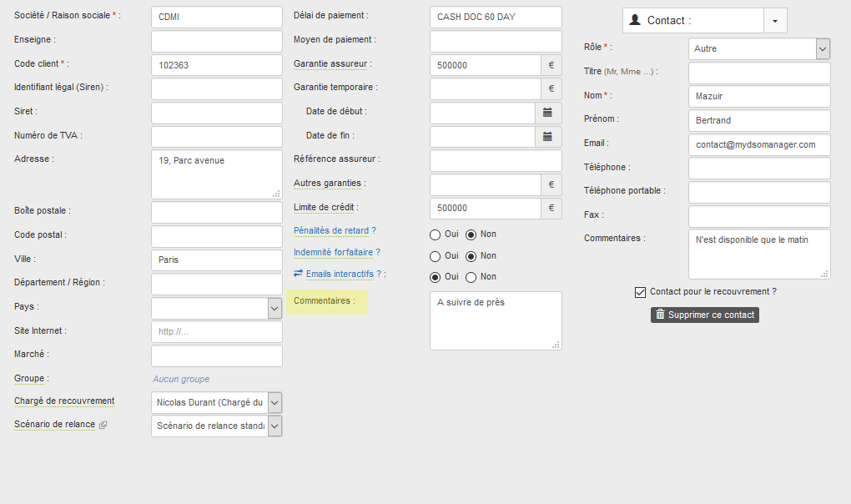Open the Chargé de recouvrement dropdown
851x504 pixels.
[x=274, y=403]
